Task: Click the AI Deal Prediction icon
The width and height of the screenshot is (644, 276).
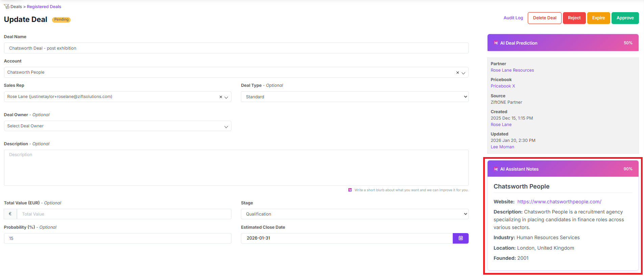Action: [x=496, y=43]
